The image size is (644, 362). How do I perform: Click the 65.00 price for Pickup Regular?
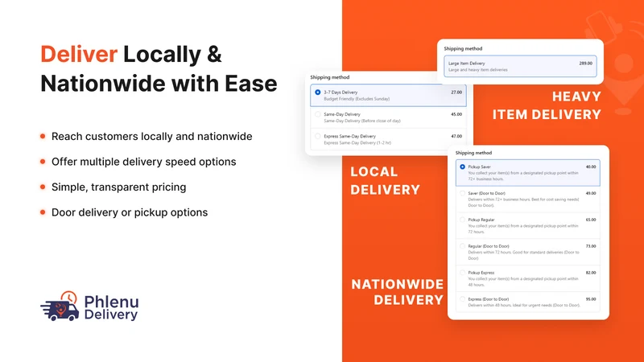[591, 220]
